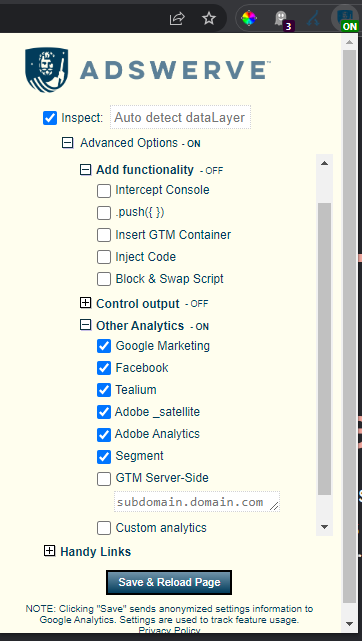Image resolution: width=362 pixels, height=641 pixels.
Task: Check the .push({ }) option
Action: click(104, 213)
